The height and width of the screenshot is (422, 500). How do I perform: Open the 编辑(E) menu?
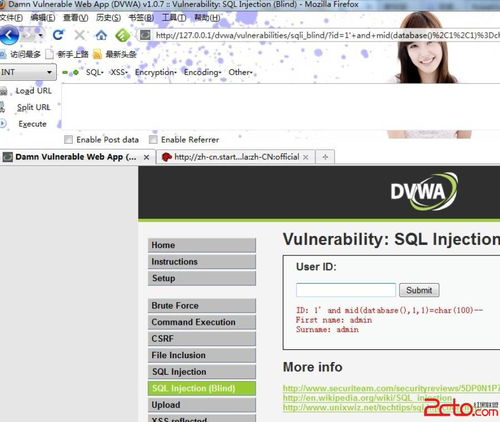pos(43,18)
